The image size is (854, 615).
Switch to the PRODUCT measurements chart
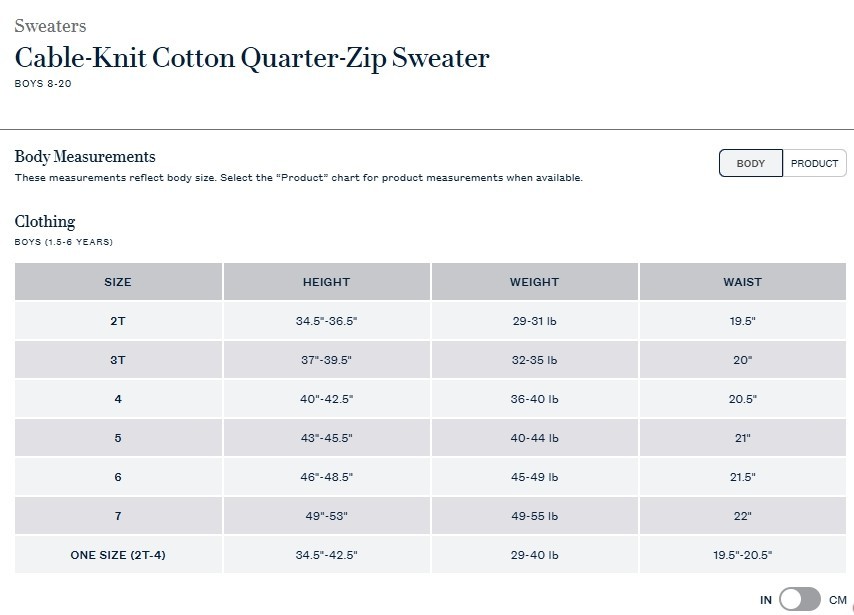pos(815,163)
